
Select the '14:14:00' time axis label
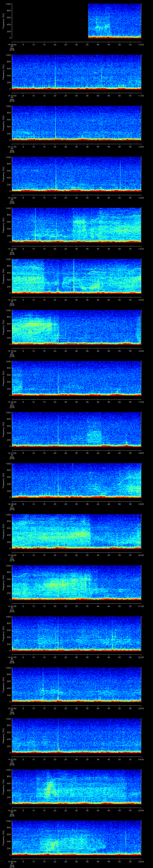[12, 300]
